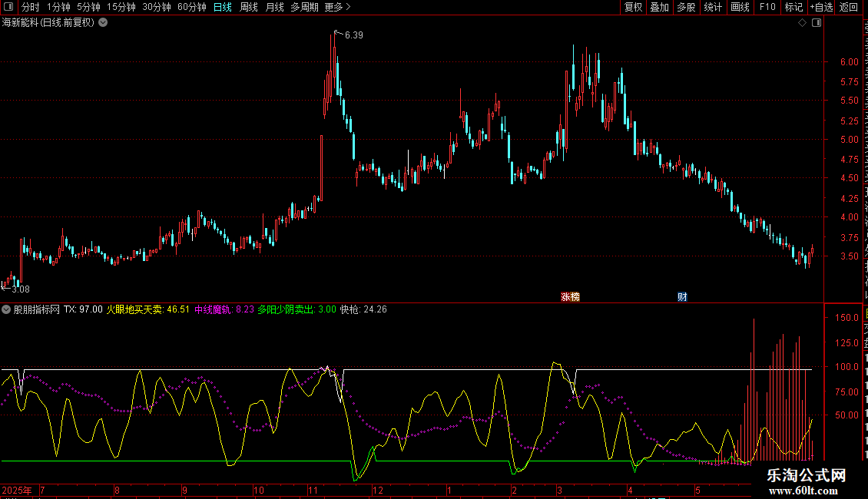Switch to 分时 view
This screenshot has width=868, height=499.
pos(31,7)
